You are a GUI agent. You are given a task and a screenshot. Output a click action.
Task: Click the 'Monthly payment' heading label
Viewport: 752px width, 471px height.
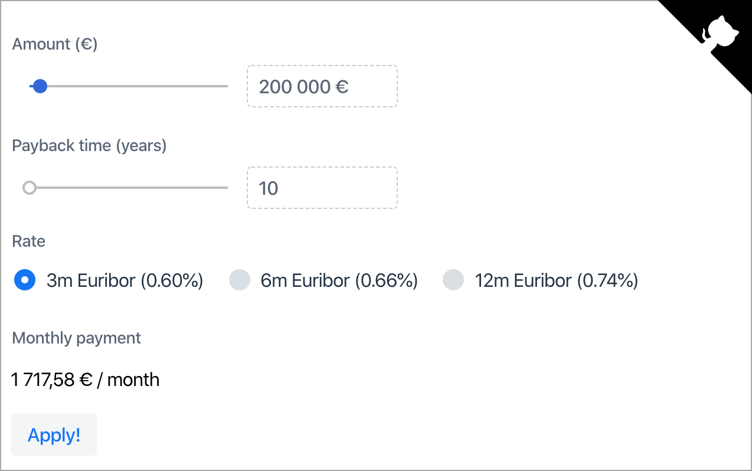pyautogui.click(x=76, y=338)
